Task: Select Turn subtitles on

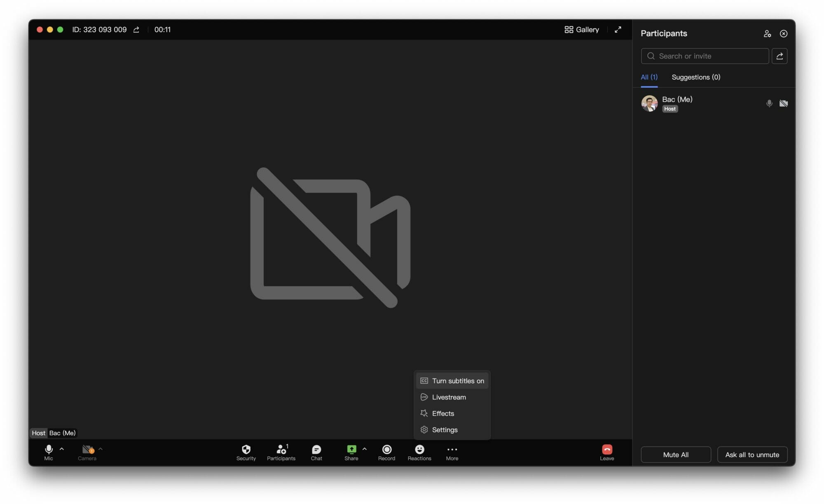Action: pos(452,381)
